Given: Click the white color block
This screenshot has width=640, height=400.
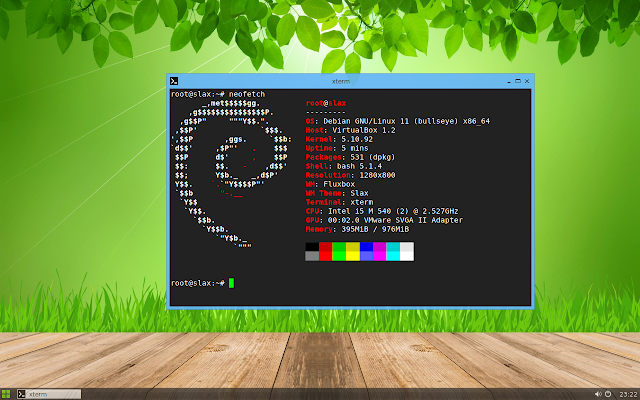Looking at the screenshot, I should click(407, 256).
